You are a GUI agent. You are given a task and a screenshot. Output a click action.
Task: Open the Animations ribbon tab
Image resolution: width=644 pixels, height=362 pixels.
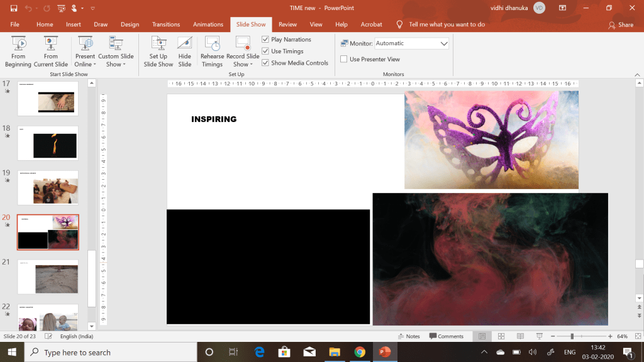pyautogui.click(x=208, y=25)
